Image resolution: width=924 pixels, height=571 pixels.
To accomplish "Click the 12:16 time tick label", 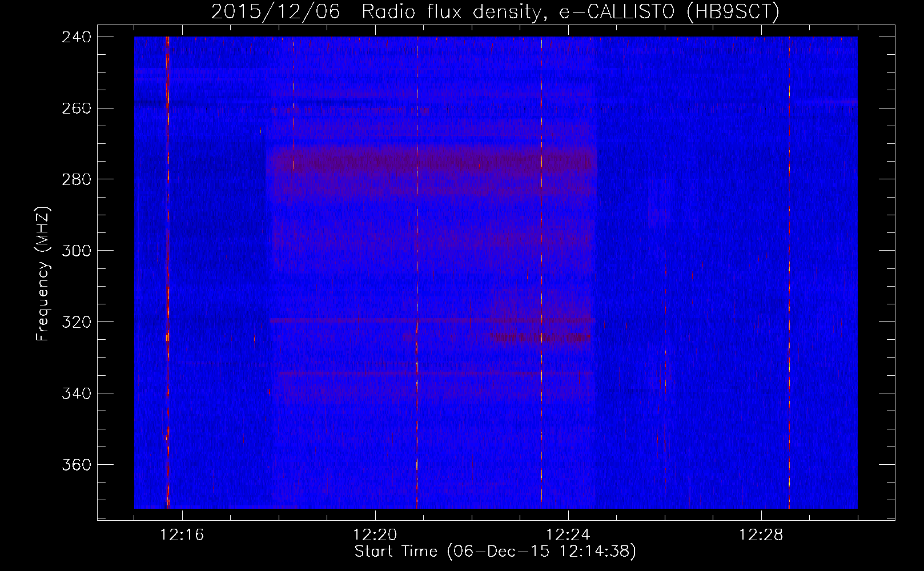I will [x=182, y=535].
